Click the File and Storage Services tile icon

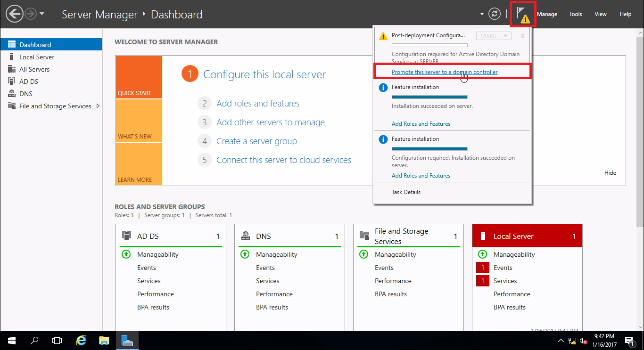[x=364, y=236]
